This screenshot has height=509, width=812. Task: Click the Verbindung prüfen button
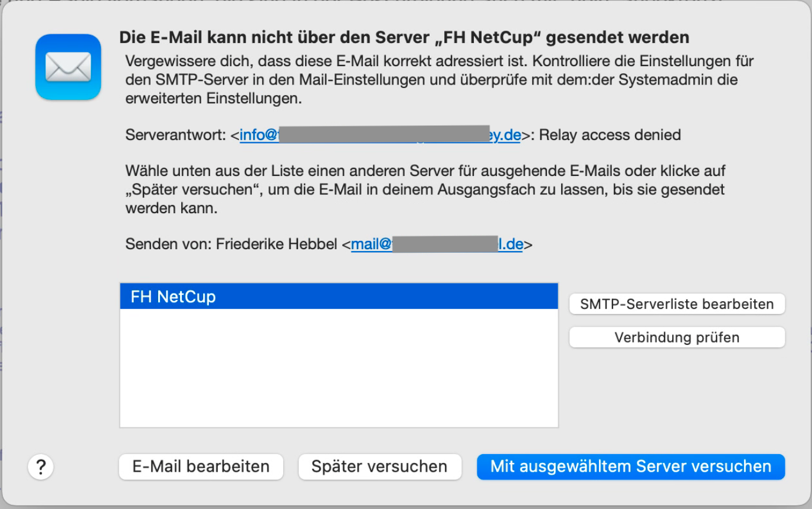pyautogui.click(x=676, y=338)
